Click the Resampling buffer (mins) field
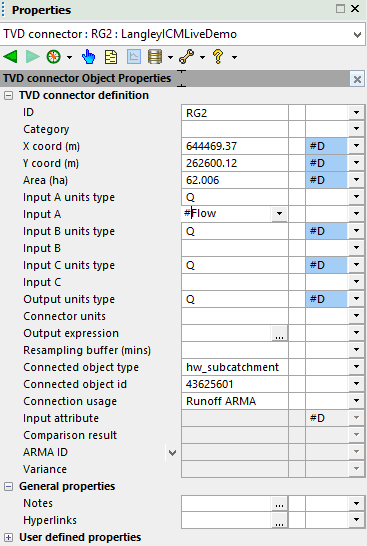Screen dimensions: 367x546 pos(235,350)
